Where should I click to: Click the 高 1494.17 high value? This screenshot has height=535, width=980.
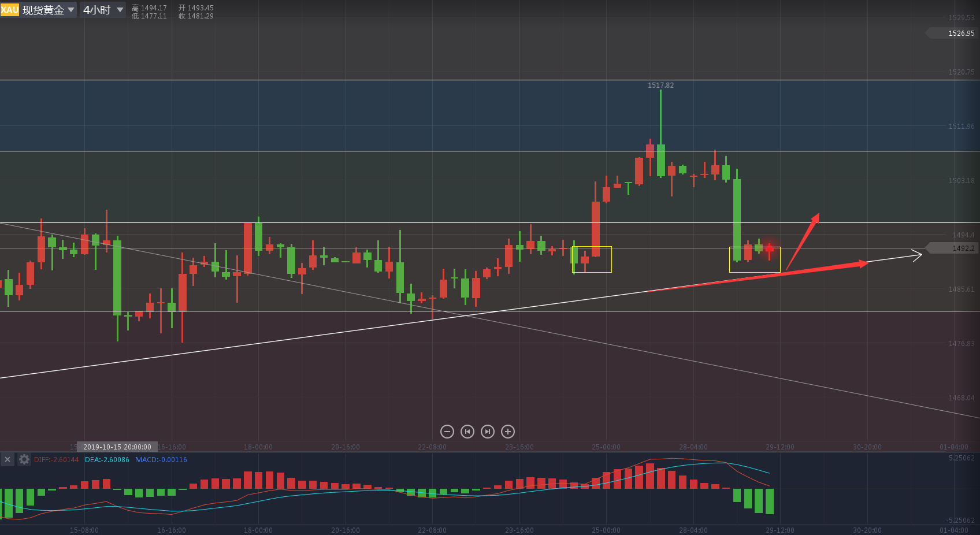pos(149,8)
